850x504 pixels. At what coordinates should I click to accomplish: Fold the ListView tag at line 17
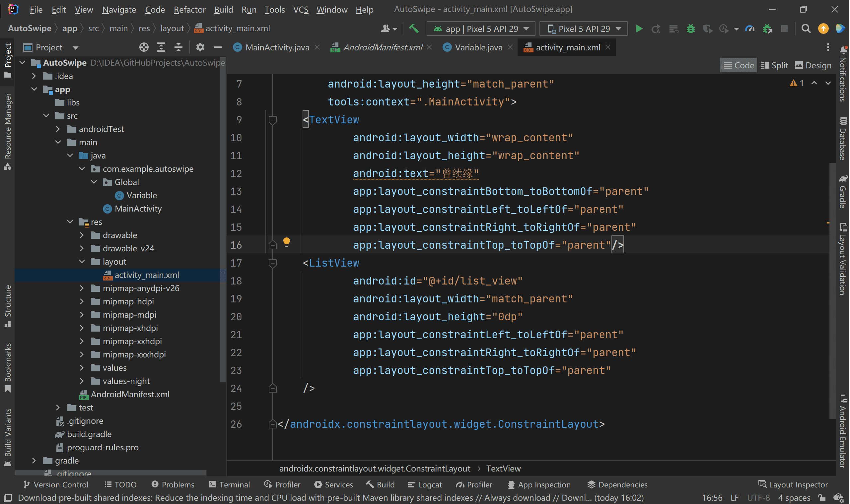coord(272,263)
